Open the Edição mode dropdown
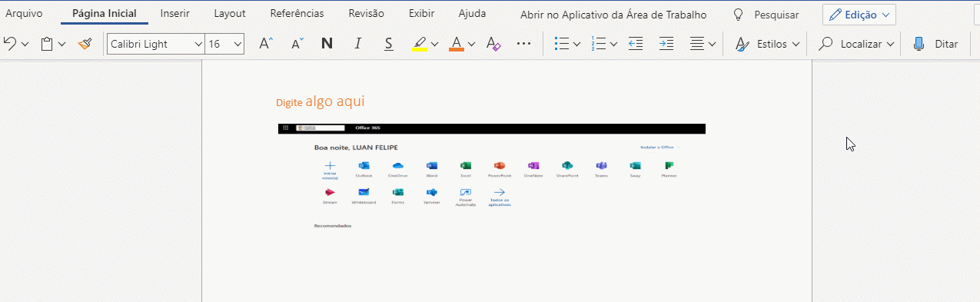This screenshot has height=302, width=980. (859, 15)
